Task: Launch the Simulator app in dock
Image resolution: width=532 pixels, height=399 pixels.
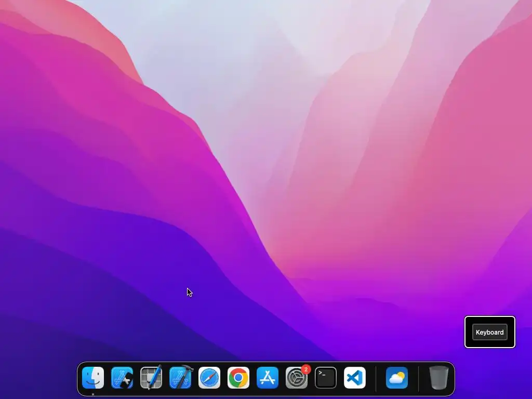Action: click(x=122, y=378)
